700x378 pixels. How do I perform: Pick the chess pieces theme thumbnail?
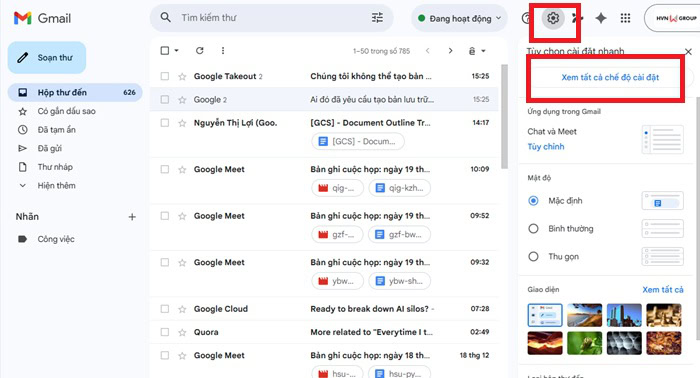[x=664, y=315]
